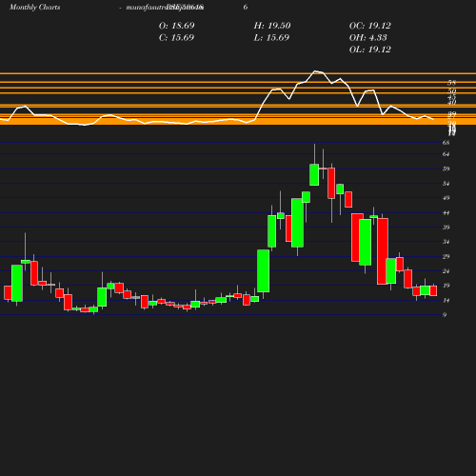
Task: Click the 9 price axis label
Action: pyautogui.click(x=445, y=315)
